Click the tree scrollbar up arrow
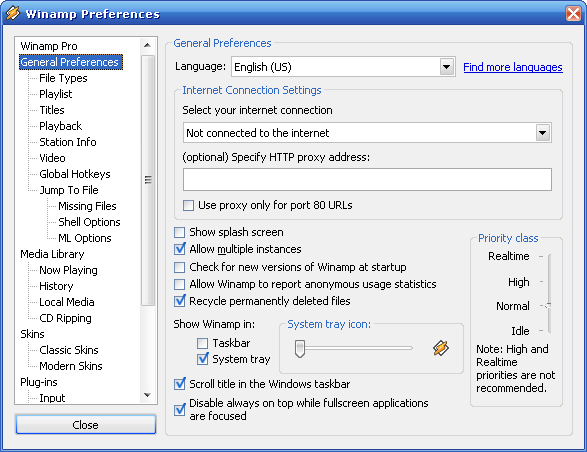The height and width of the screenshot is (452, 587). 147,45
